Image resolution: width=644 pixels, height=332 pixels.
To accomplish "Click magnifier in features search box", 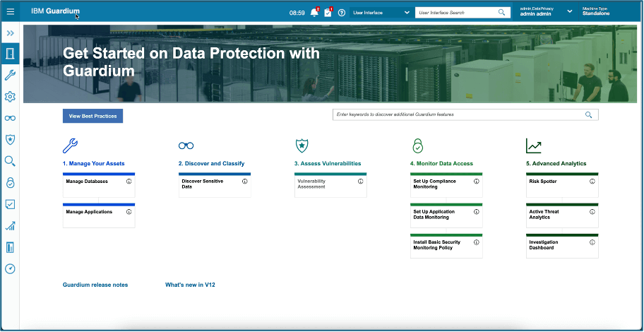I will click(x=588, y=114).
